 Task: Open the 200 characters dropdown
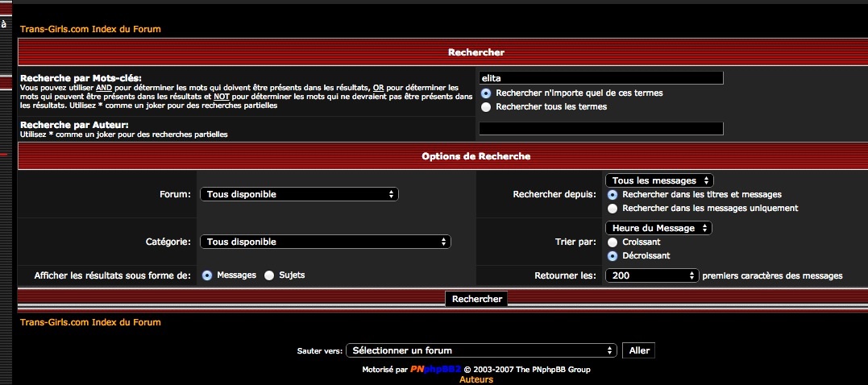pyautogui.click(x=651, y=275)
